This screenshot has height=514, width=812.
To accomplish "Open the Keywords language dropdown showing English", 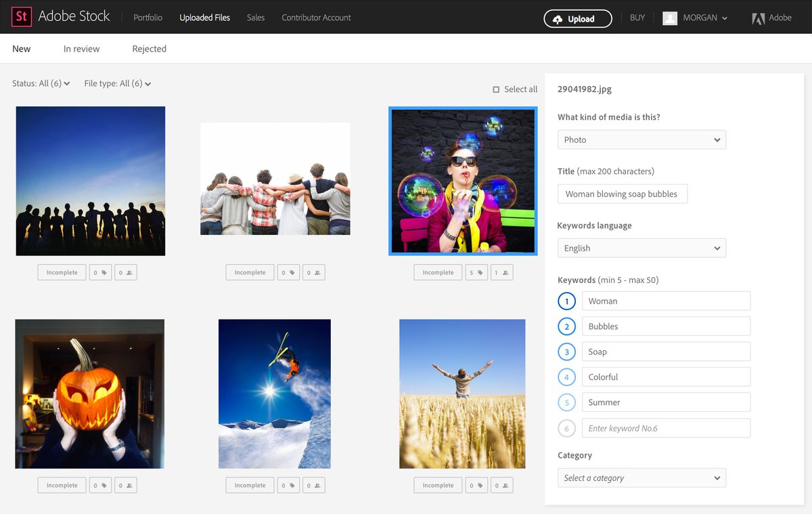I will tap(641, 248).
